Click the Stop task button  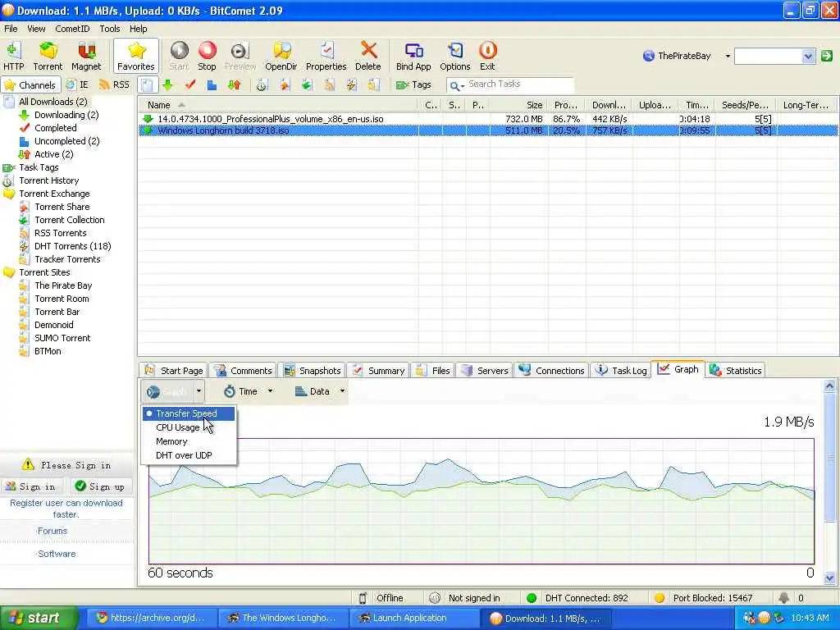pos(207,57)
